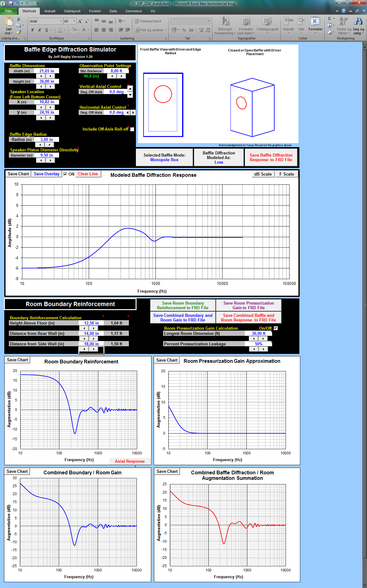Click the align text left icon
The height and width of the screenshot is (588, 367).
coord(97,30)
